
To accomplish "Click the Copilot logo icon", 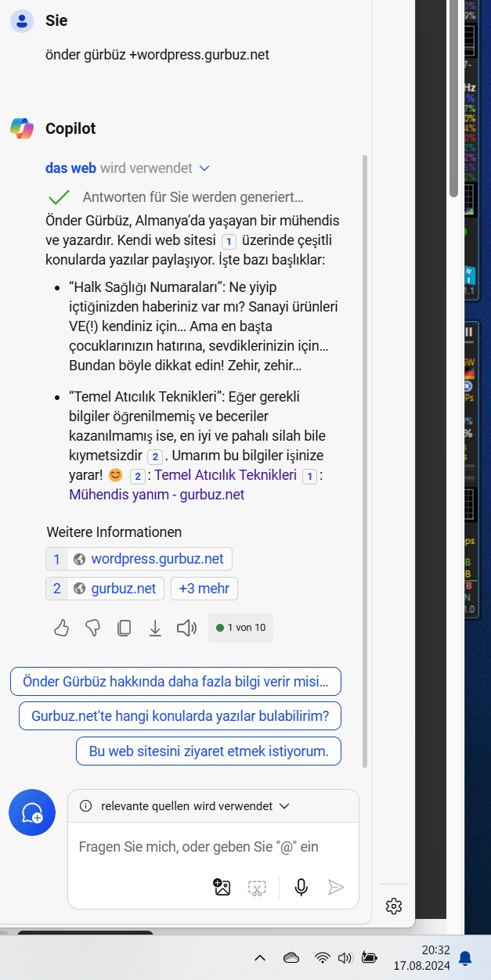I will coord(22,128).
